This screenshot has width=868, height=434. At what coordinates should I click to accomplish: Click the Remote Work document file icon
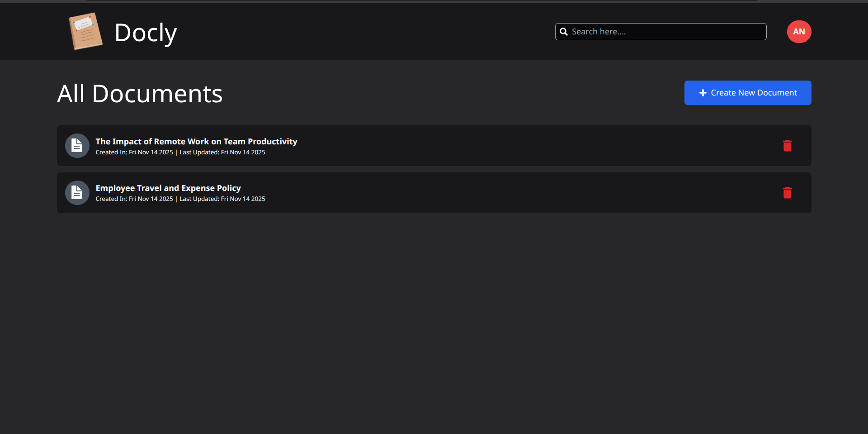(77, 146)
